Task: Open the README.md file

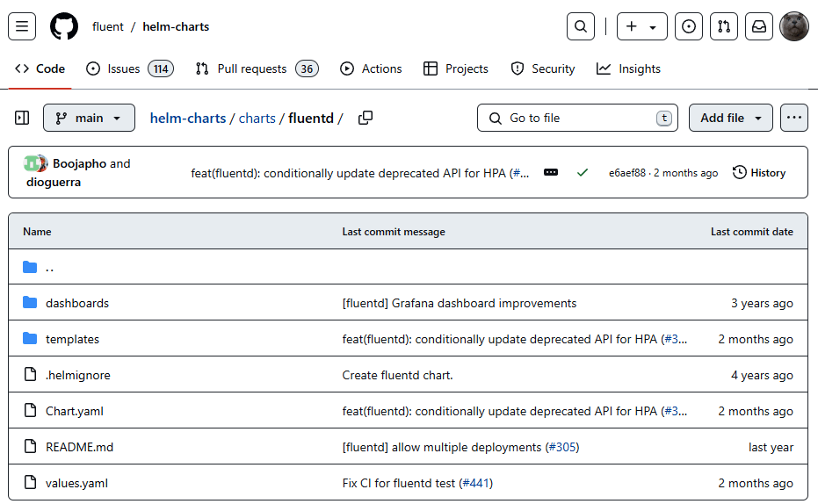Action: (x=79, y=447)
